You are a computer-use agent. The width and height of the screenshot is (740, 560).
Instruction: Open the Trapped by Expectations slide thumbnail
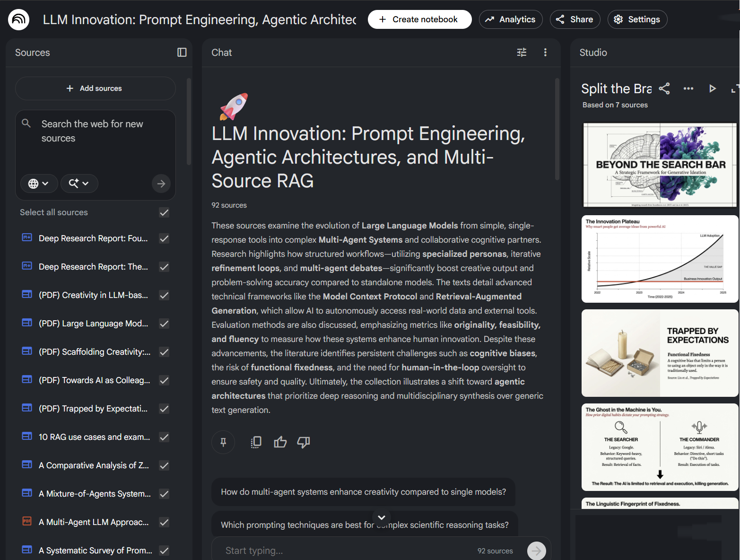point(660,353)
